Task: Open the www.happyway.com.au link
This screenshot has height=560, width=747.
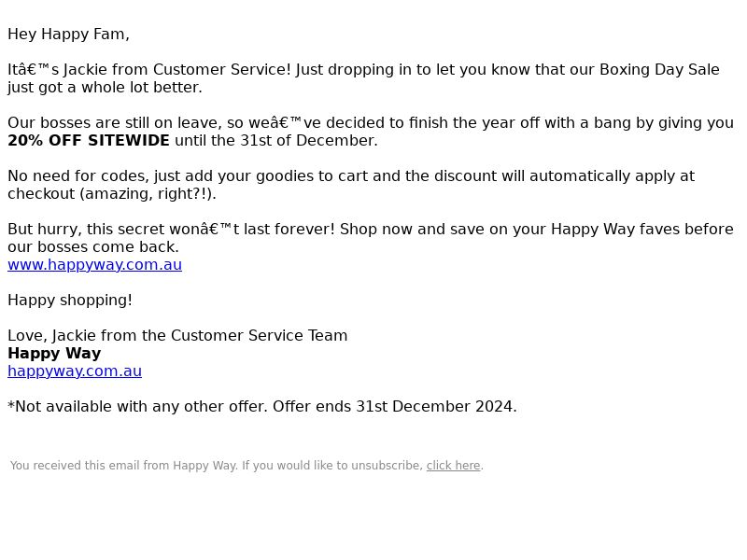Action: (95, 265)
